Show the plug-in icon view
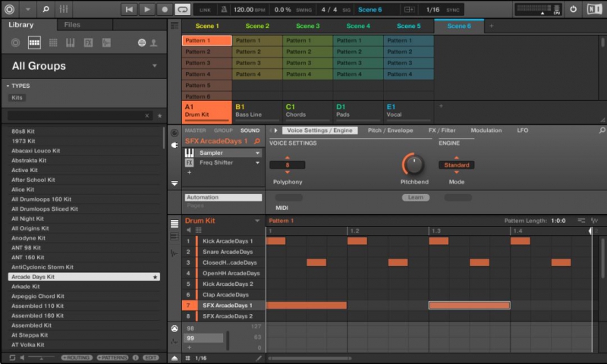 tap(175, 145)
